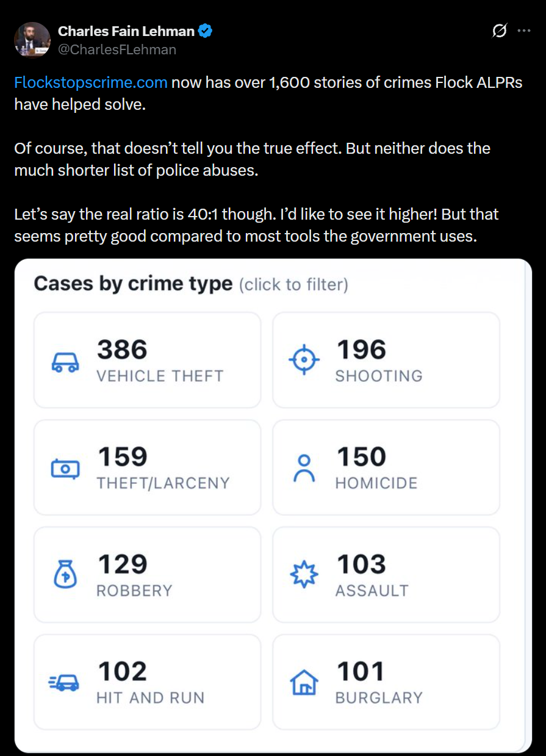Click the Cases by crime type heading
Viewport: 546px width, 756px height.
coord(133,284)
